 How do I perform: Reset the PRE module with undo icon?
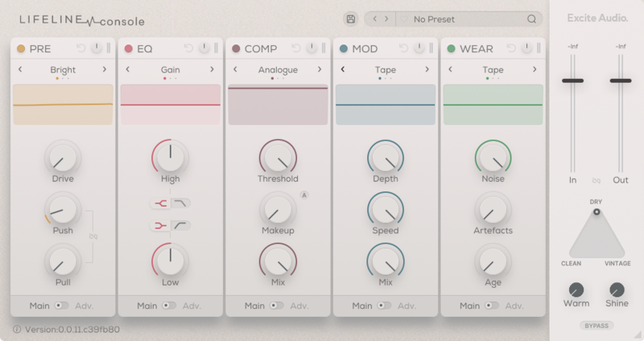tap(80, 49)
